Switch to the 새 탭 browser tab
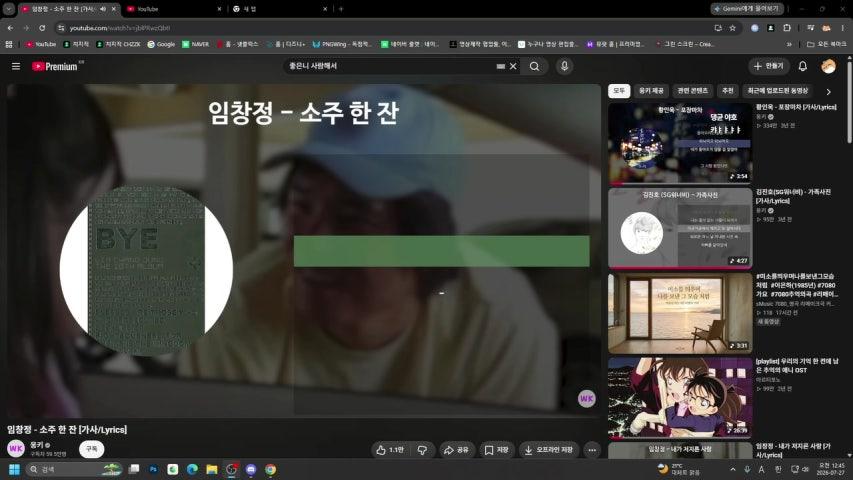This screenshot has height=480, width=853. tap(280, 9)
